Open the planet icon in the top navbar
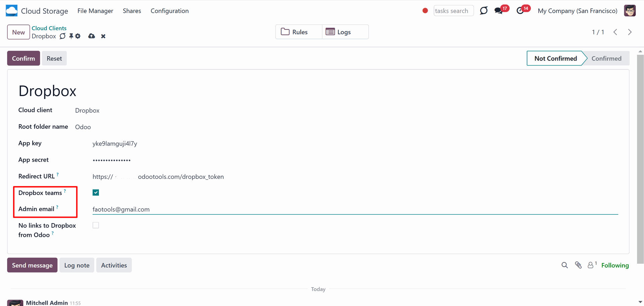The height and width of the screenshot is (306, 644). coord(483,11)
